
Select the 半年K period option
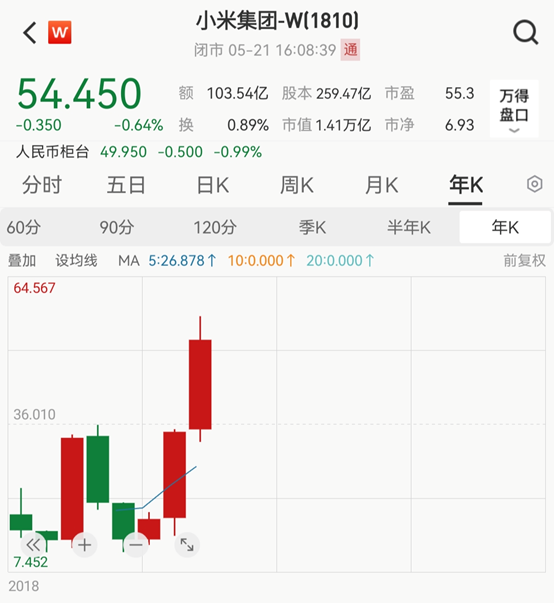coord(409,227)
